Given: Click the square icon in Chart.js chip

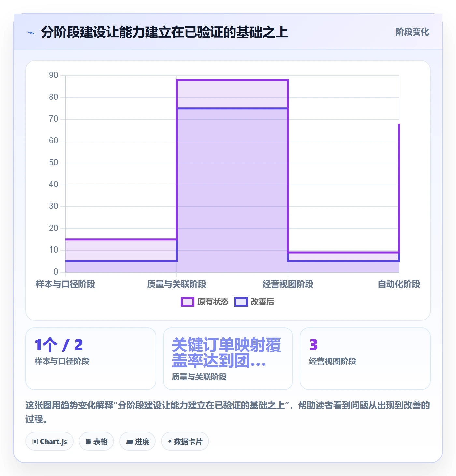Looking at the screenshot, I should coord(35,442).
